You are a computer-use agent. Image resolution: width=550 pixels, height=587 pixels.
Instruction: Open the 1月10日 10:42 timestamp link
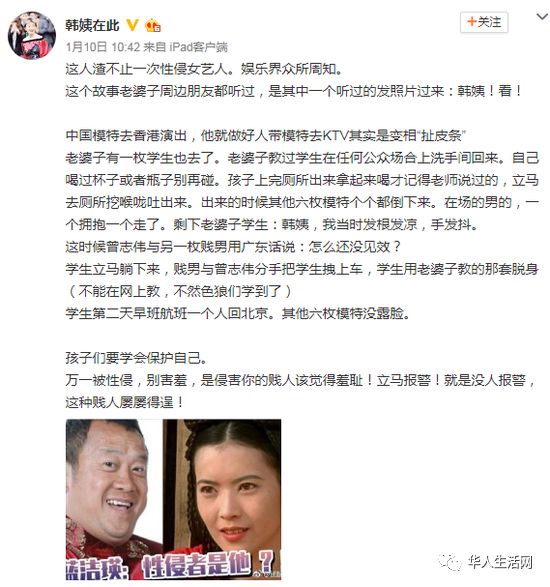pyautogui.click(x=103, y=47)
